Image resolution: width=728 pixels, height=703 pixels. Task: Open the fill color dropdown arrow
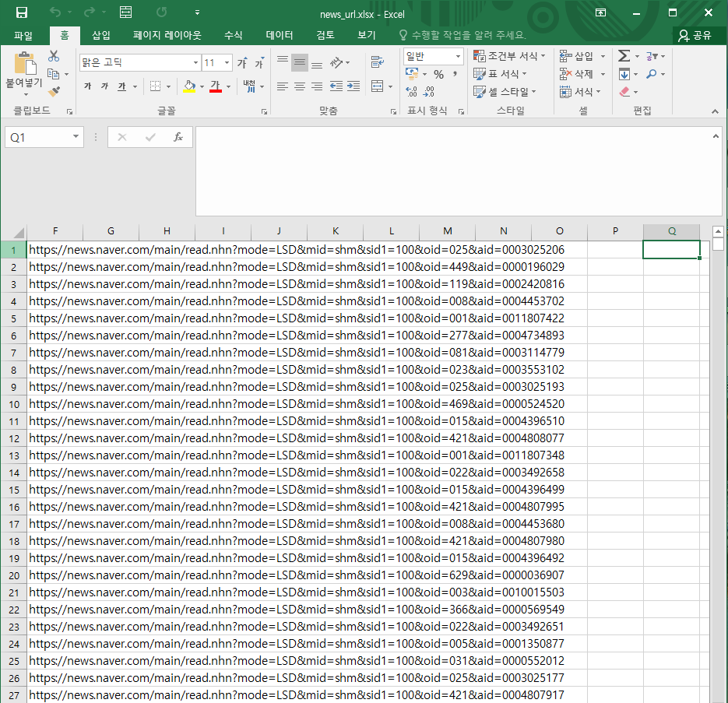202,87
